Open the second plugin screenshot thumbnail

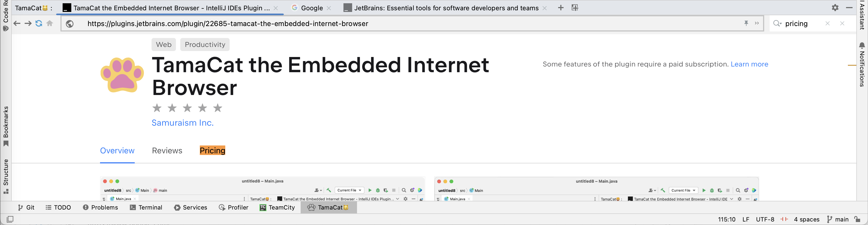[x=596, y=189]
